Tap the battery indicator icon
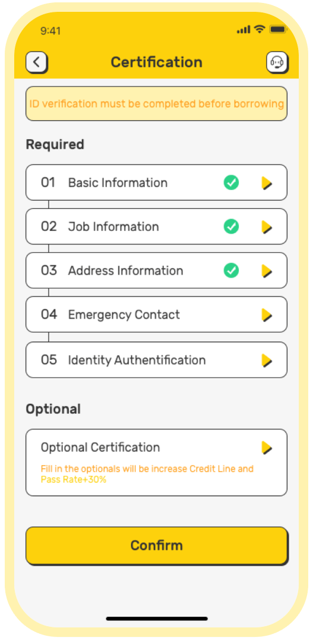313x644 pixels. [278, 29]
